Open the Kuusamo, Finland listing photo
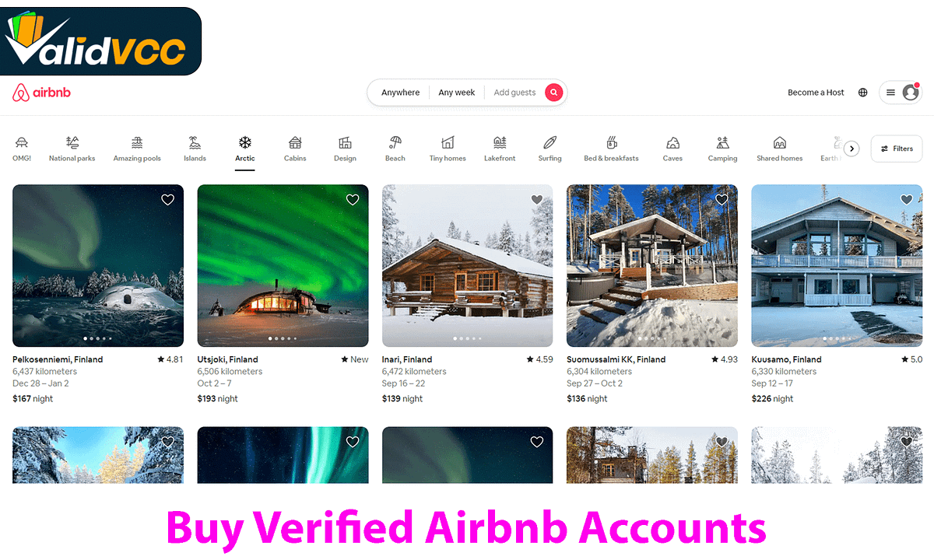The width and height of the screenshot is (934, 560). pyautogui.click(x=837, y=265)
